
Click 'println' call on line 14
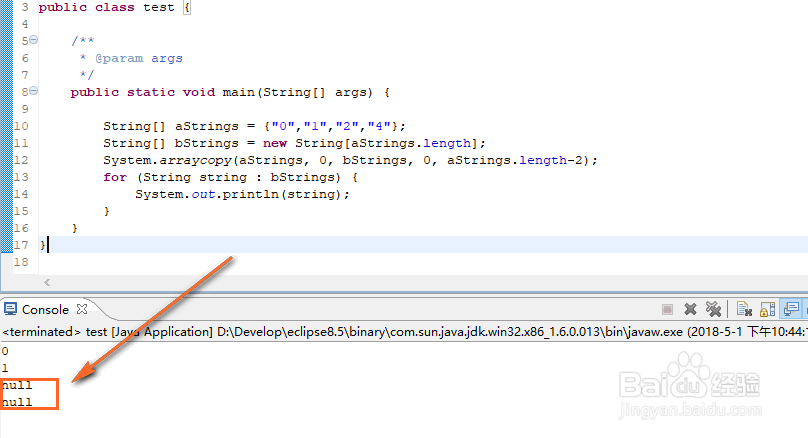[x=250, y=194]
